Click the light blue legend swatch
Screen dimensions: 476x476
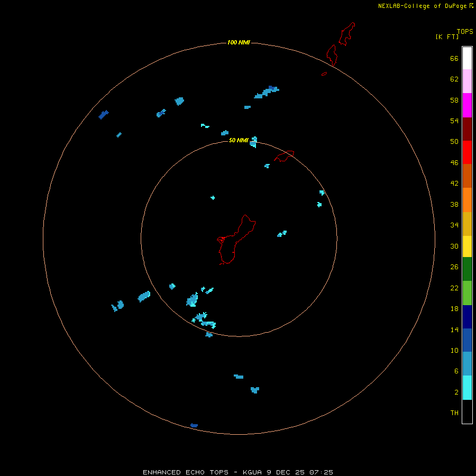pos(467,363)
